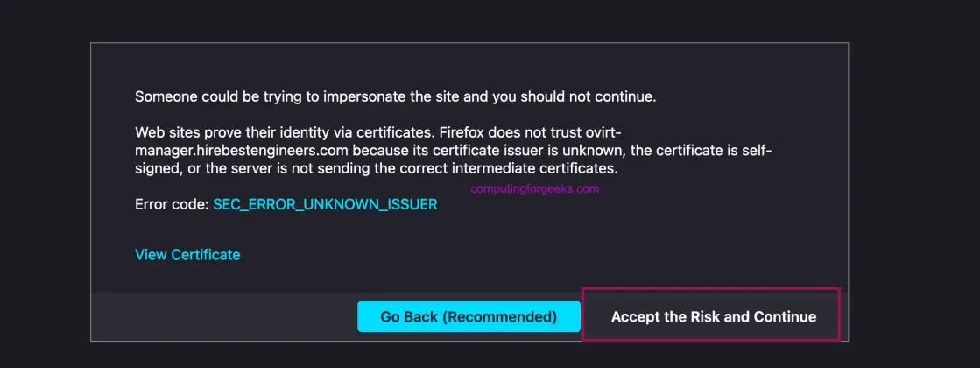Click the "Error code:" label
980x368 pixels.
172,204
